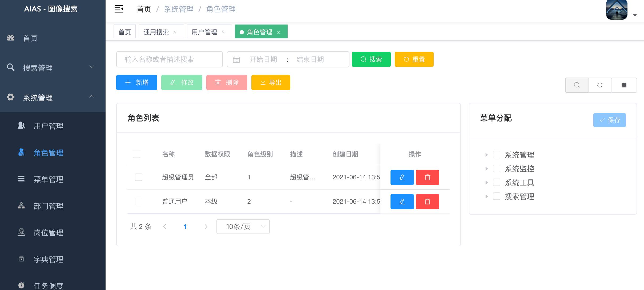644x290 pixels.
Task: Click the blue 新增 button
Action: (136, 83)
